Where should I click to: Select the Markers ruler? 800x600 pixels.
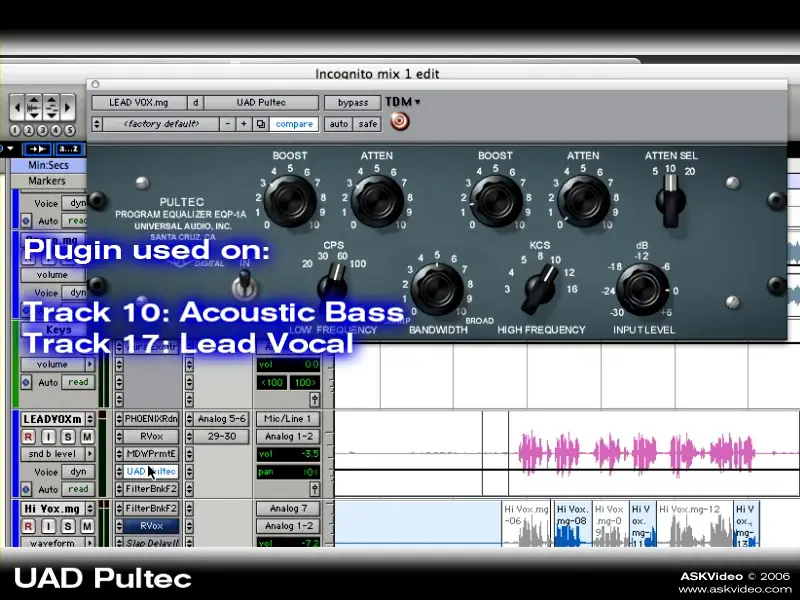[47, 181]
